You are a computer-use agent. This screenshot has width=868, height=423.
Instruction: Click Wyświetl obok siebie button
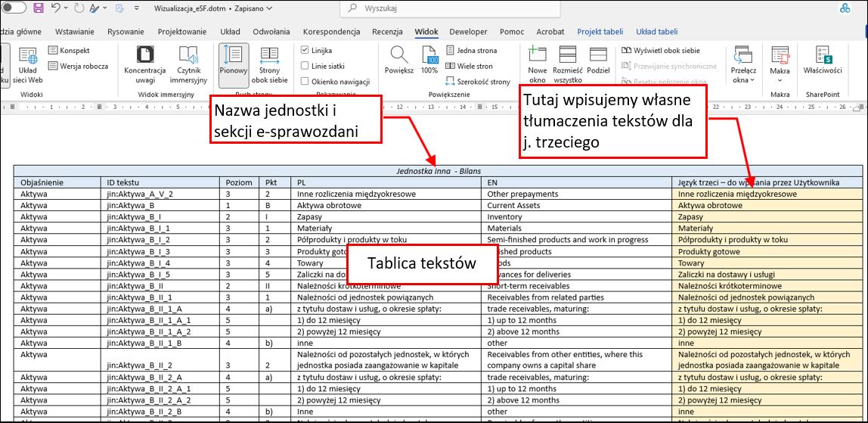tap(660, 51)
